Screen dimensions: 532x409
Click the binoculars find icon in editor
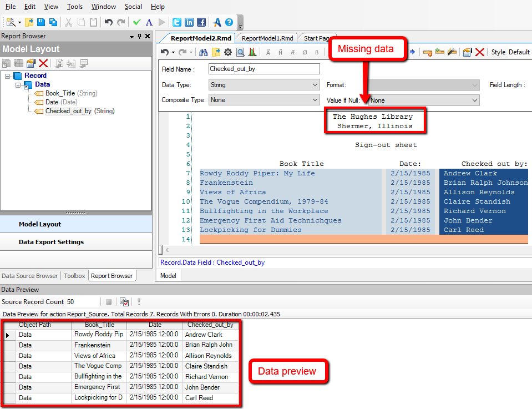click(203, 52)
